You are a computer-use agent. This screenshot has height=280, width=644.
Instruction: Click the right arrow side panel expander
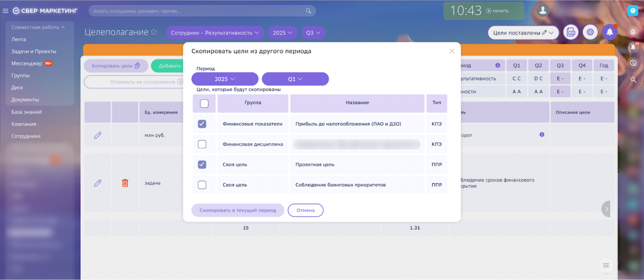(x=606, y=209)
